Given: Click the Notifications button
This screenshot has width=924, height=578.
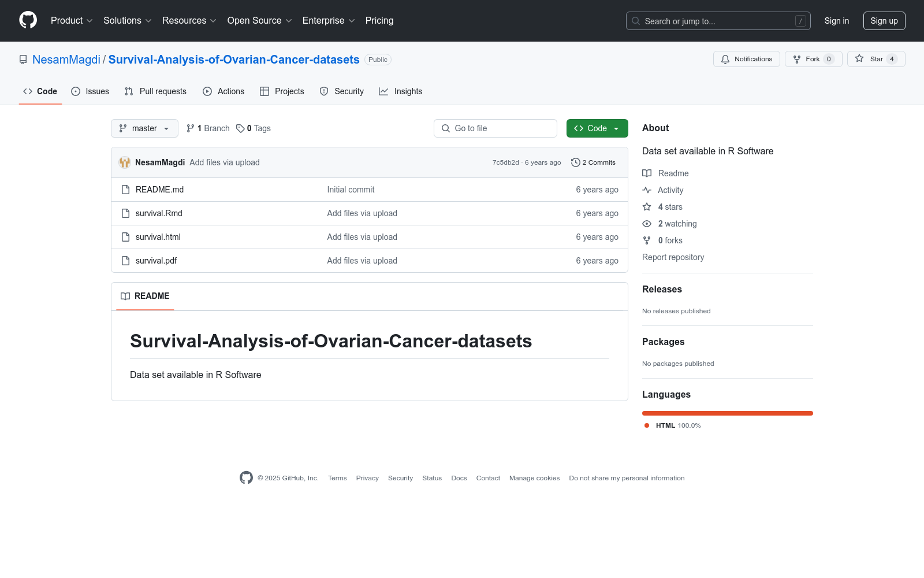Looking at the screenshot, I should point(747,59).
